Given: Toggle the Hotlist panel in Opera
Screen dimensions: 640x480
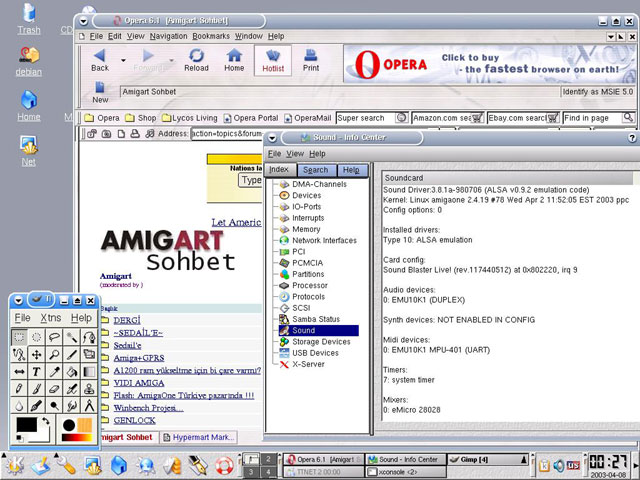Looking at the screenshot, I should (272, 60).
